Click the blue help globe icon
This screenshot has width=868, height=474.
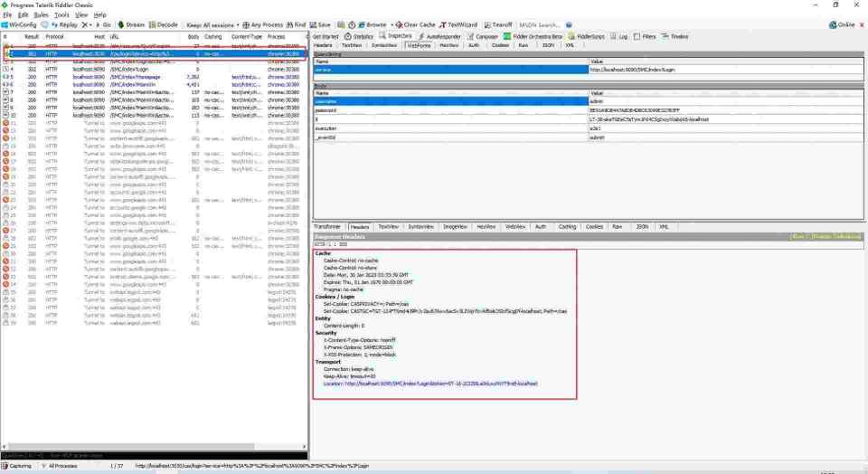(x=569, y=25)
